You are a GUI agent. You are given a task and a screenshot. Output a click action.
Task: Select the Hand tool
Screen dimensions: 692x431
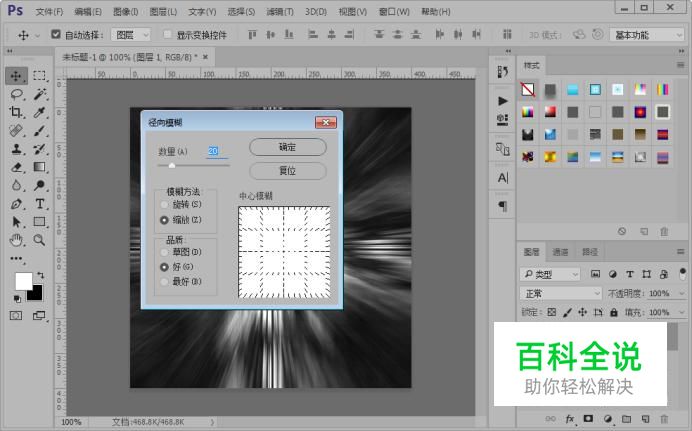(x=16, y=240)
